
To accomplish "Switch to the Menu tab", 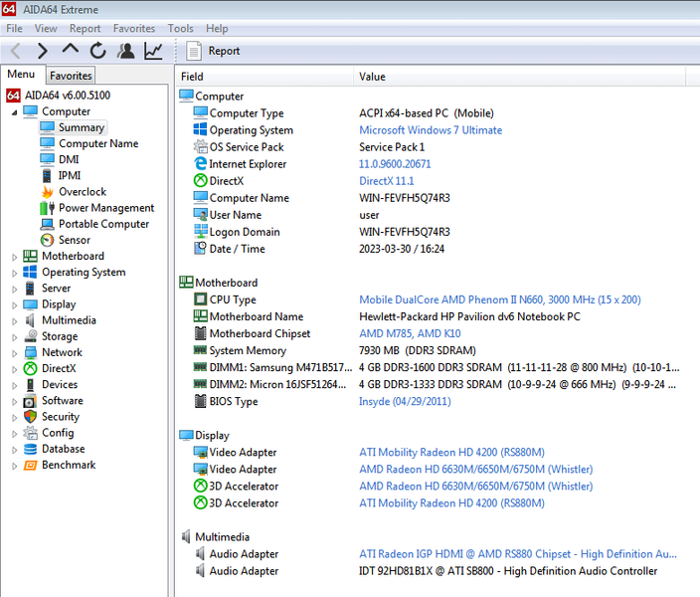I will point(21,75).
